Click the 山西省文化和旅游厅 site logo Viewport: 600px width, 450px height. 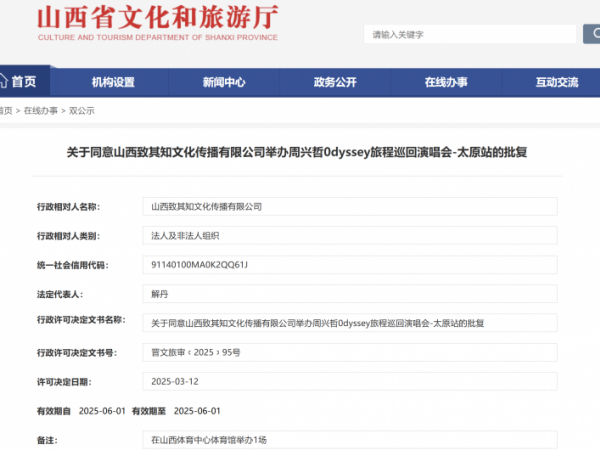tap(158, 23)
